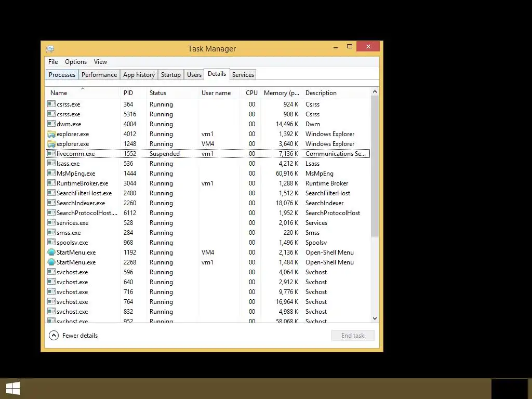Click VM4 user name in explorer.exe row

pyautogui.click(x=208, y=144)
